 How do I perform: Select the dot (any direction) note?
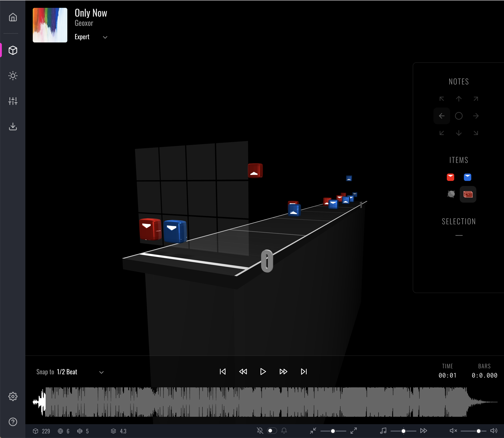click(x=459, y=116)
